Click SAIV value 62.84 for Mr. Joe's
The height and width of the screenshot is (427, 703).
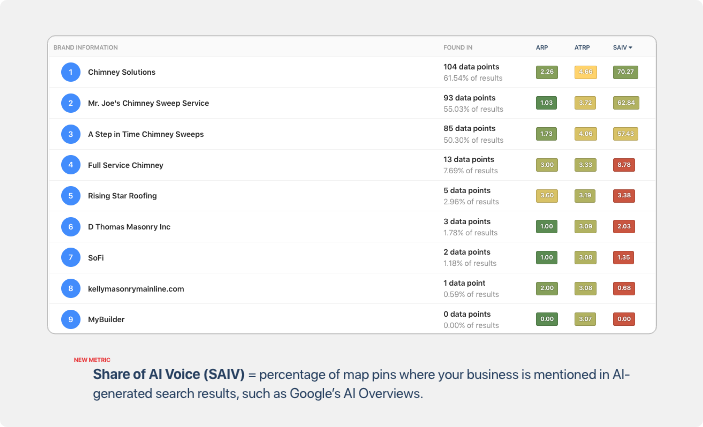pos(626,103)
